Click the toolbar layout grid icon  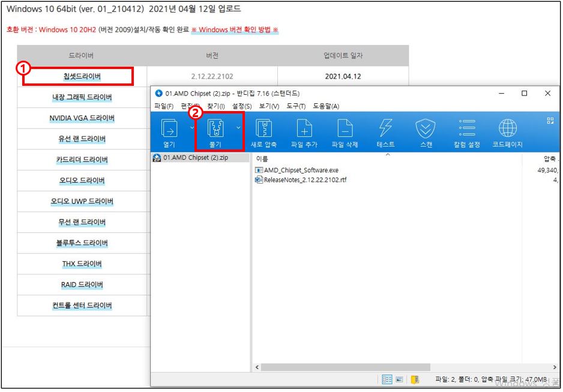point(550,121)
